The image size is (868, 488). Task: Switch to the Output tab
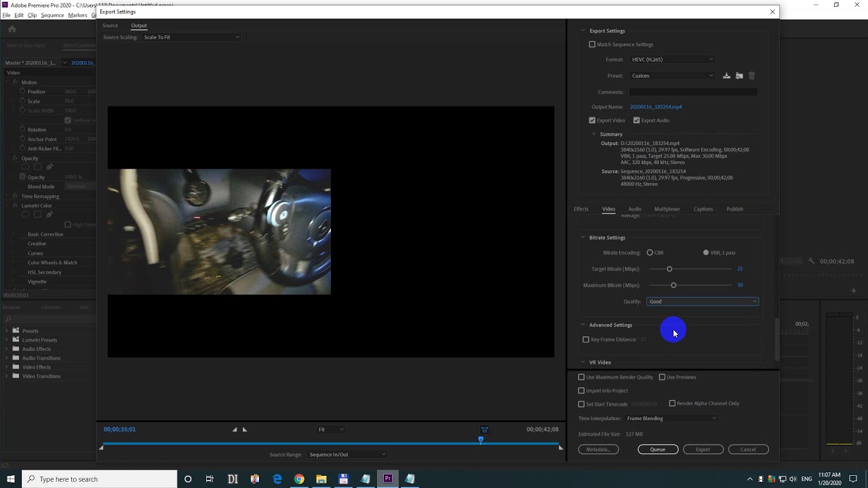click(x=139, y=26)
